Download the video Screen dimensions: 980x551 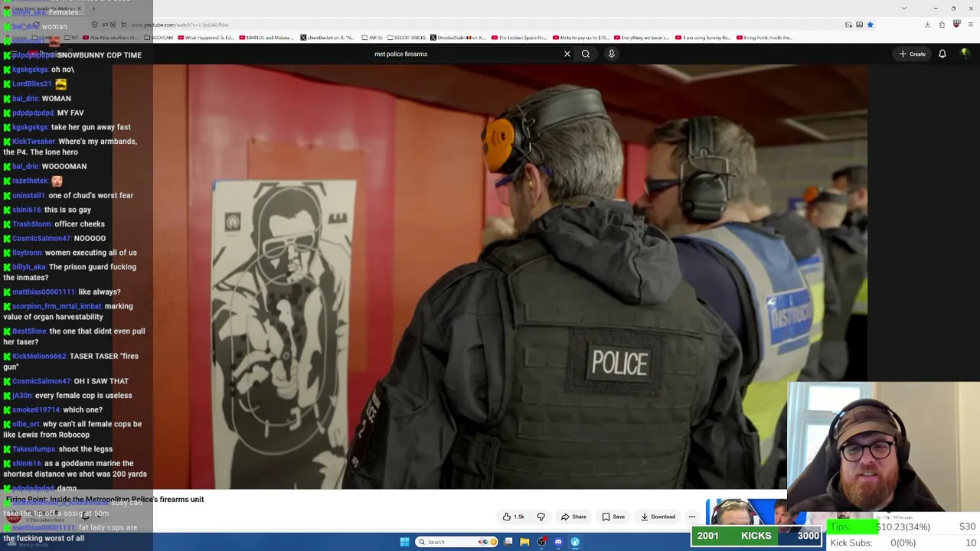[658, 517]
